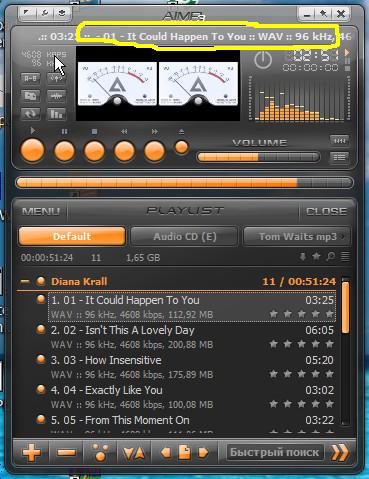The height and width of the screenshot is (479, 369).
Task: Remove tracks with the orange minus icon
Action: (67, 453)
